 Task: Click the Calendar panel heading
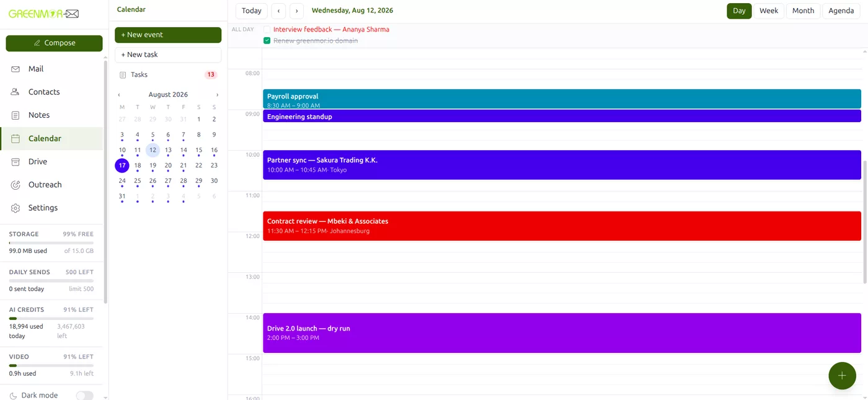(131, 9)
